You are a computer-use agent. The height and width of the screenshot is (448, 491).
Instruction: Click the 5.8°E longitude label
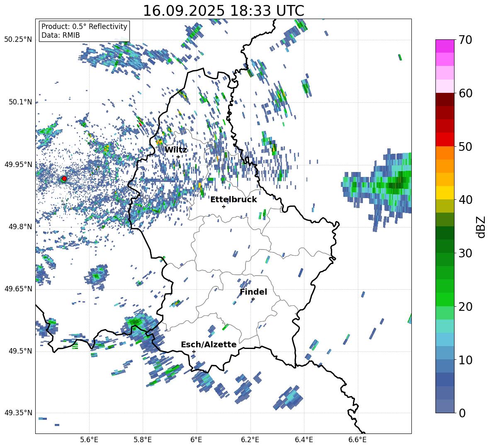(x=143, y=440)
